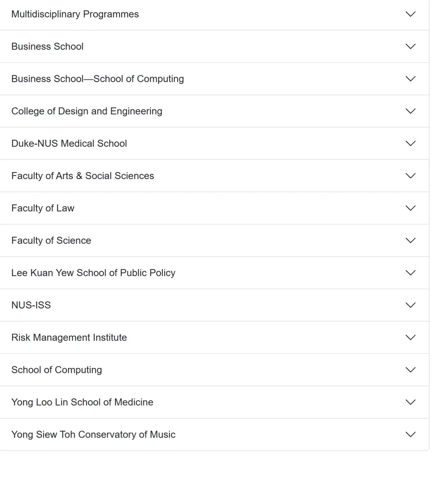Click the School of Computing chevron

(x=411, y=370)
